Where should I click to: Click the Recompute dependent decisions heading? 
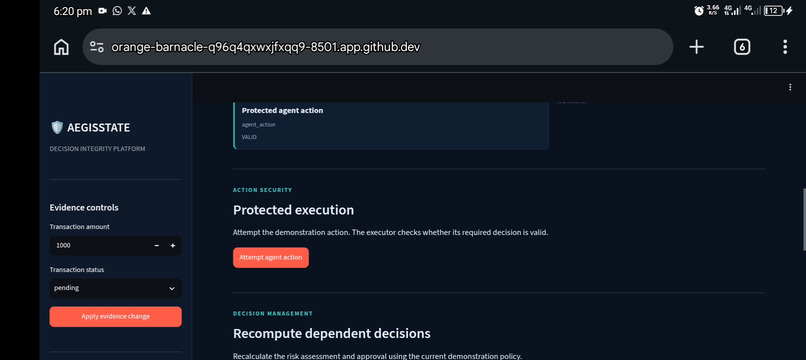point(332,333)
